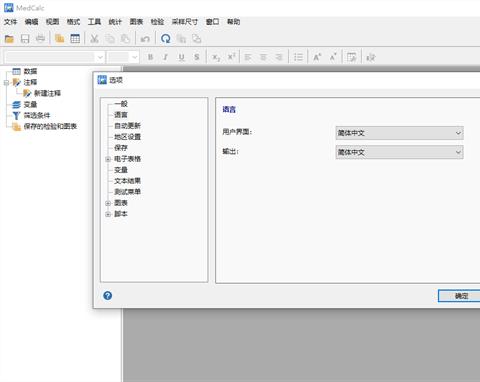Select 语言 in the options tree
The image size is (480, 382).
[121, 115]
